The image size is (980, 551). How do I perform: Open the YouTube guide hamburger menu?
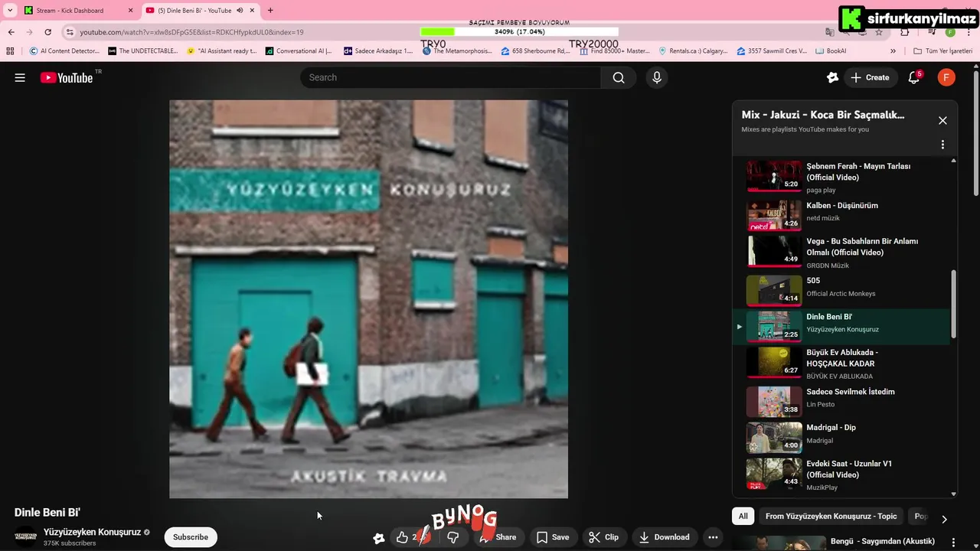(x=20, y=77)
